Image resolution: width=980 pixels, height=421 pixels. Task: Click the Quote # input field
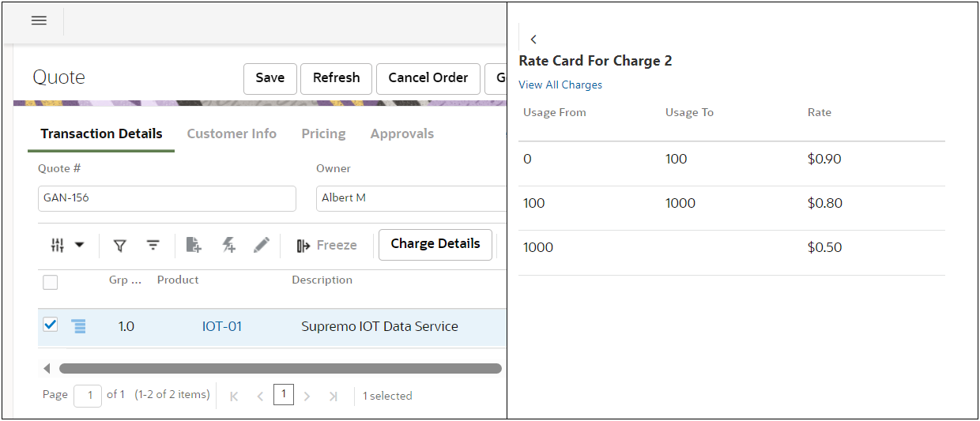tap(167, 198)
